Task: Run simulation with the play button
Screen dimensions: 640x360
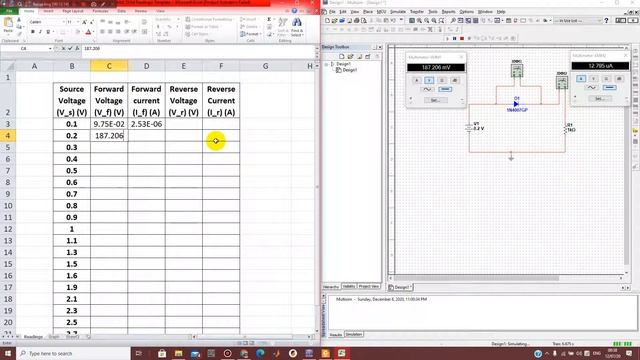Action: (x=447, y=38)
